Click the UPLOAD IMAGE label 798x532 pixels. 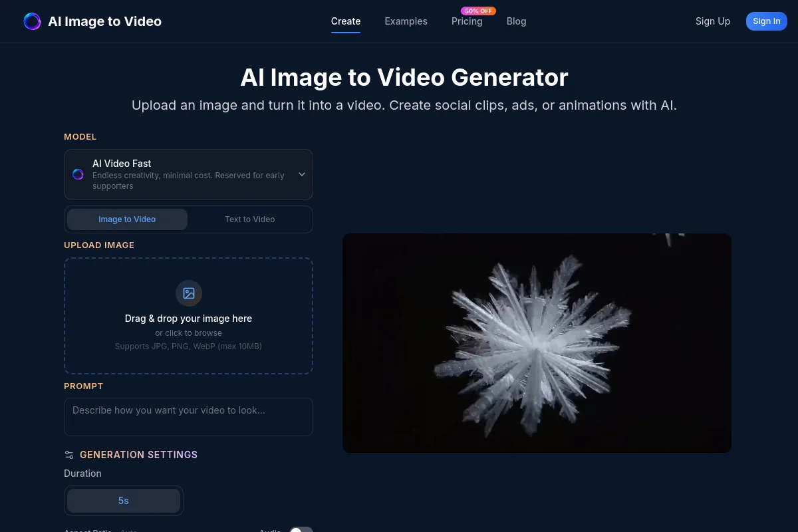pyautogui.click(x=99, y=245)
